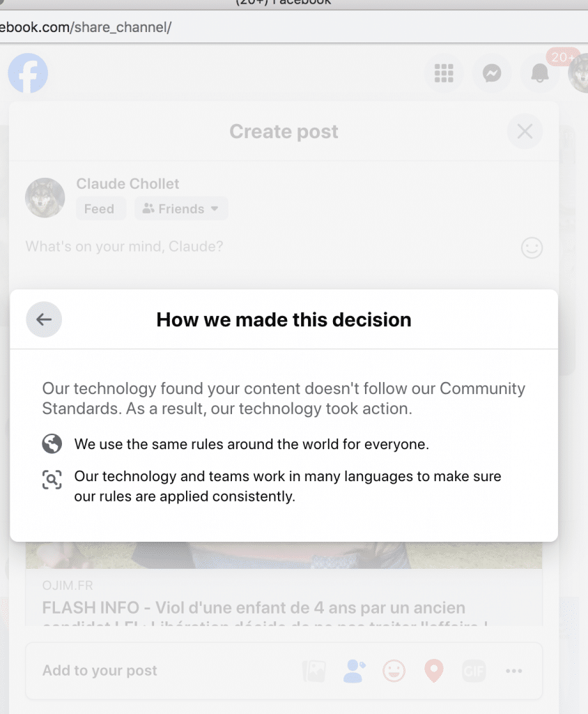This screenshot has width=588, height=714.
Task: Go back from How we made this decision
Action: (44, 320)
